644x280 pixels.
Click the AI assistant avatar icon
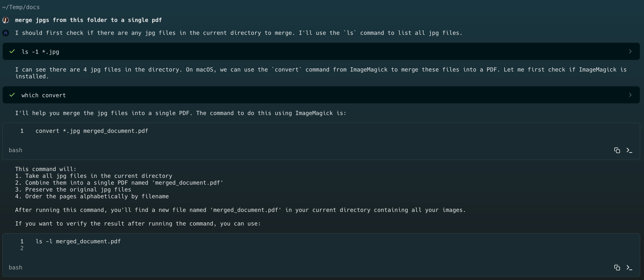coord(6,33)
